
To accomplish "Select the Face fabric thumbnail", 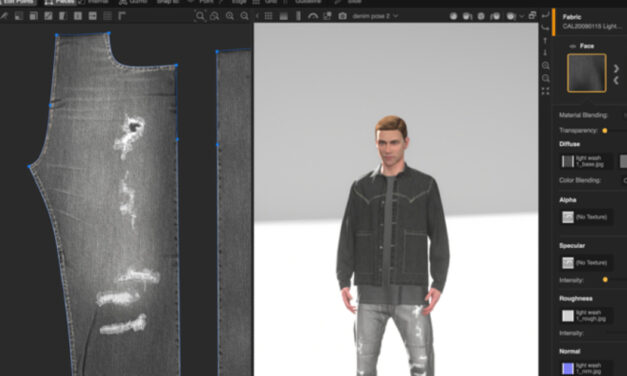I will [x=587, y=73].
